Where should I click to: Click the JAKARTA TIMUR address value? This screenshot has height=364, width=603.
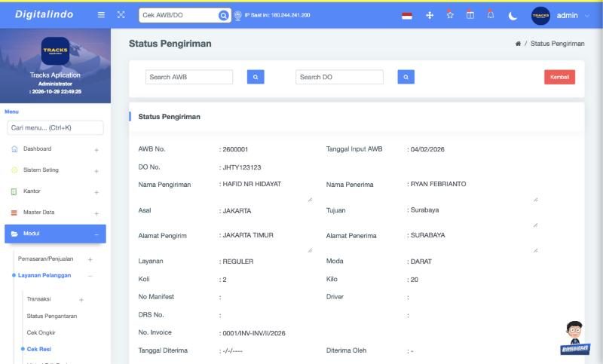point(248,235)
